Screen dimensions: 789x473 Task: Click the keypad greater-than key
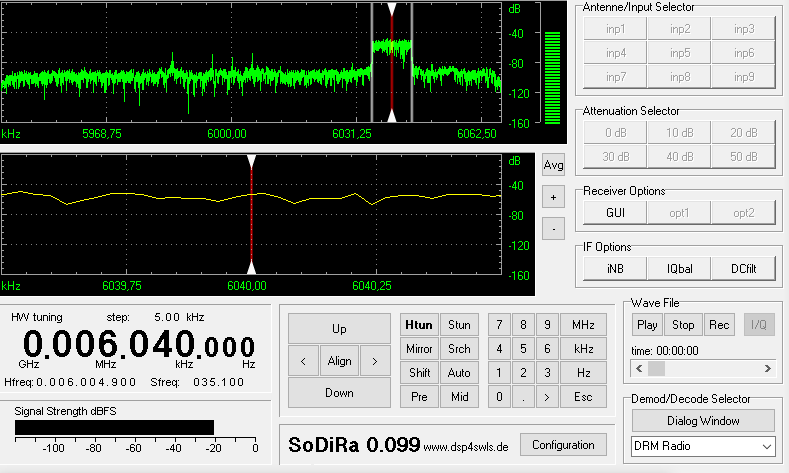tap(547, 396)
